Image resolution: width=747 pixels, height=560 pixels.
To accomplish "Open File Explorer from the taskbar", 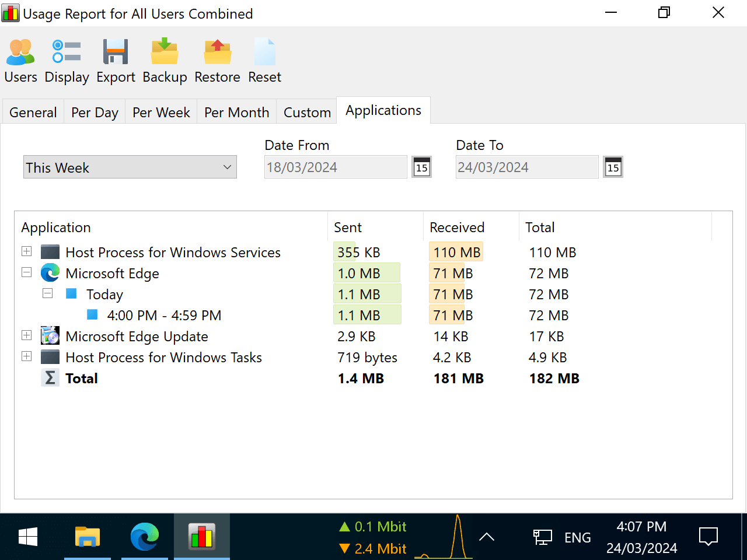I will (x=88, y=537).
